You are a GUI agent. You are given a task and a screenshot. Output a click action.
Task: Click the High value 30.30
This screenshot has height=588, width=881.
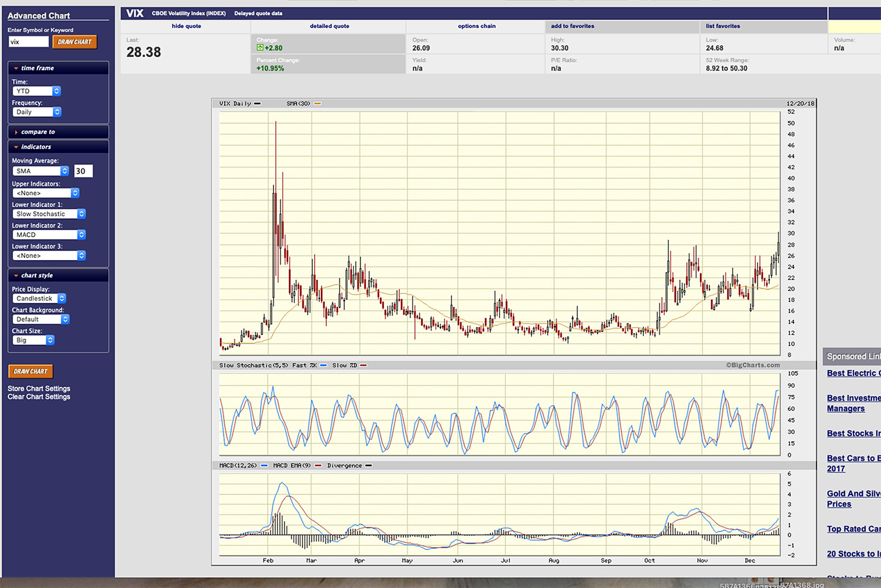tap(560, 48)
